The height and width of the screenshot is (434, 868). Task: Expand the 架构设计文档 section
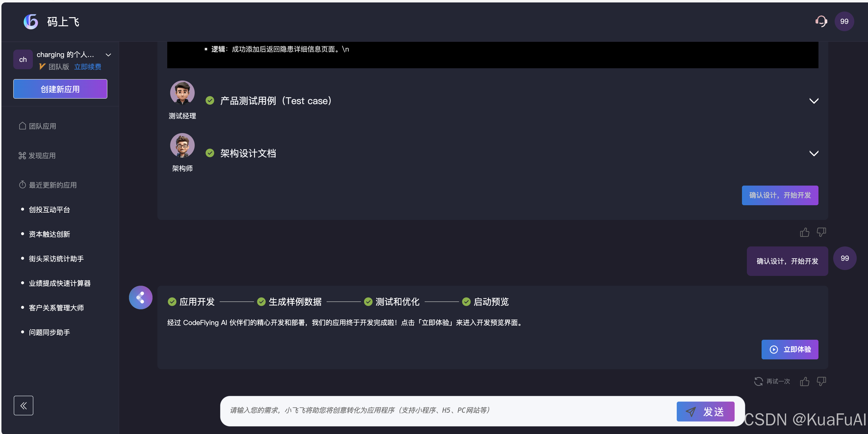[x=814, y=153]
